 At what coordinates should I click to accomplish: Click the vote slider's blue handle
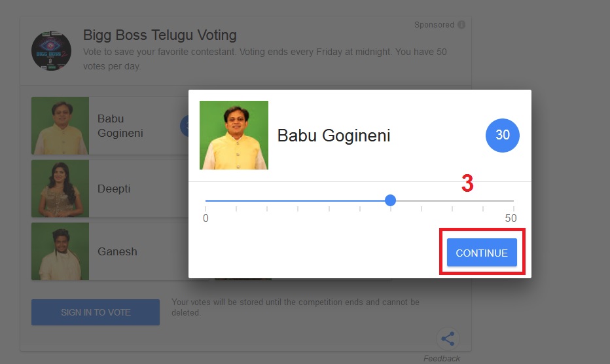(x=391, y=200)
